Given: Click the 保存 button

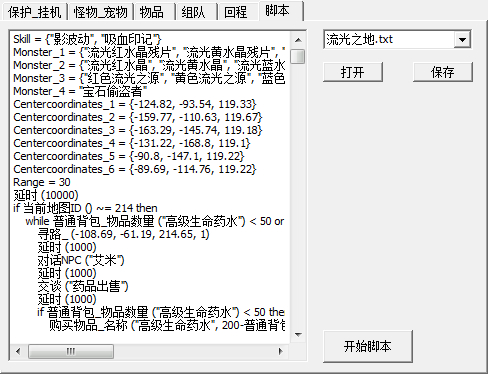Looking at the screenshot, I should (x=443, y=72).
